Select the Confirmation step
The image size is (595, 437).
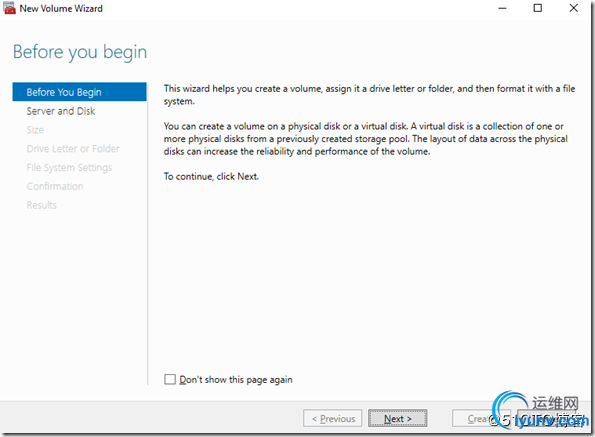point(55,186)
